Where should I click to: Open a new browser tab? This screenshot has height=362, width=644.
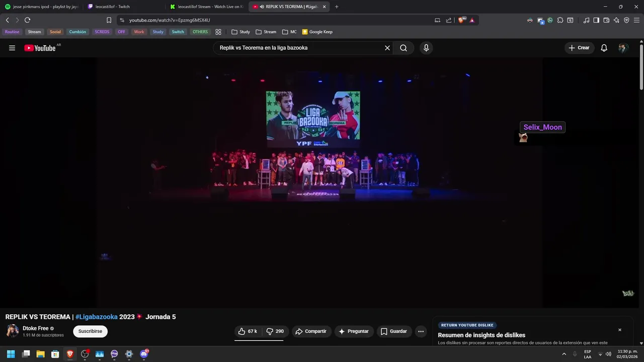337,7
